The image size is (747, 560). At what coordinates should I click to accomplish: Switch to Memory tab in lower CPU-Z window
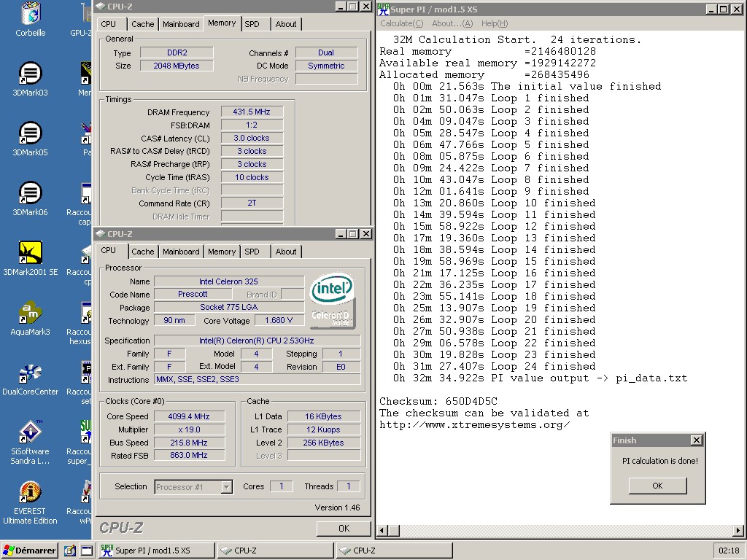point(222,252)
